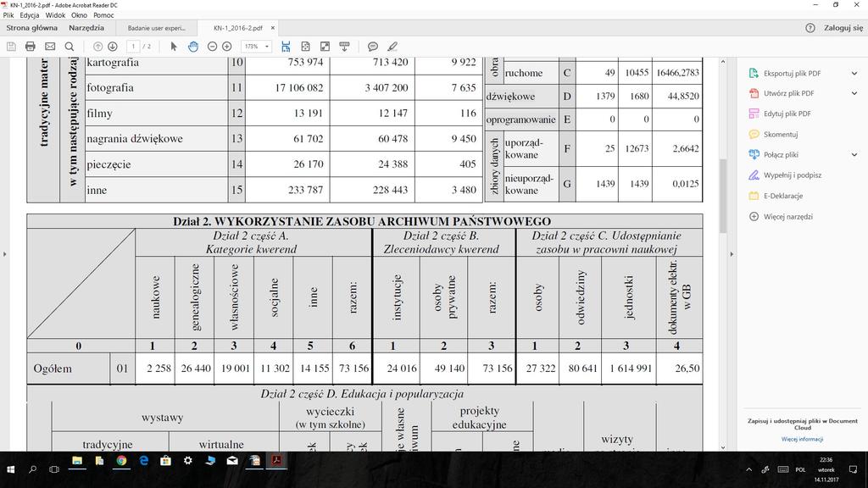Open Edytuj plik PDF tool
The width and height of the screenshot is (868, 488).
(x=787, y=114)
